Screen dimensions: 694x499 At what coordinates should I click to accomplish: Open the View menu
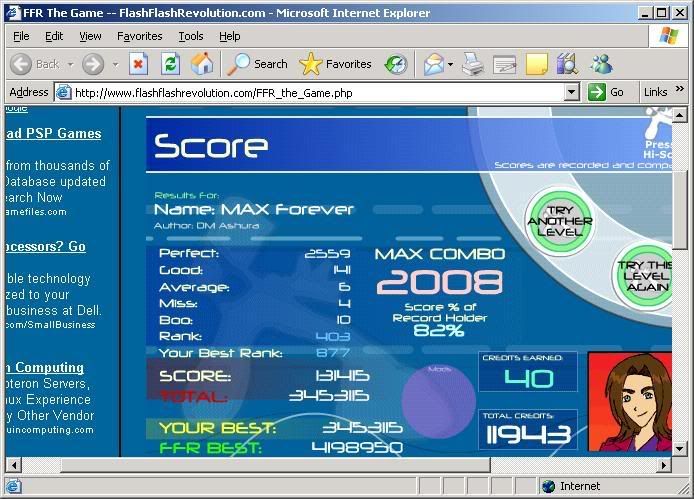[x=90, y=36]
